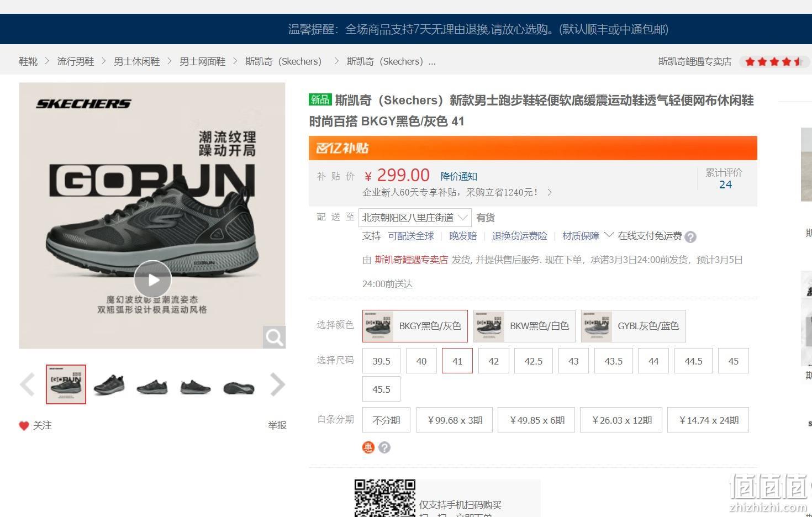Image resolution: width=812 pixels, height=517 pixels.
Task: Click 退换货运费险 service link
Action: (519, 236)
